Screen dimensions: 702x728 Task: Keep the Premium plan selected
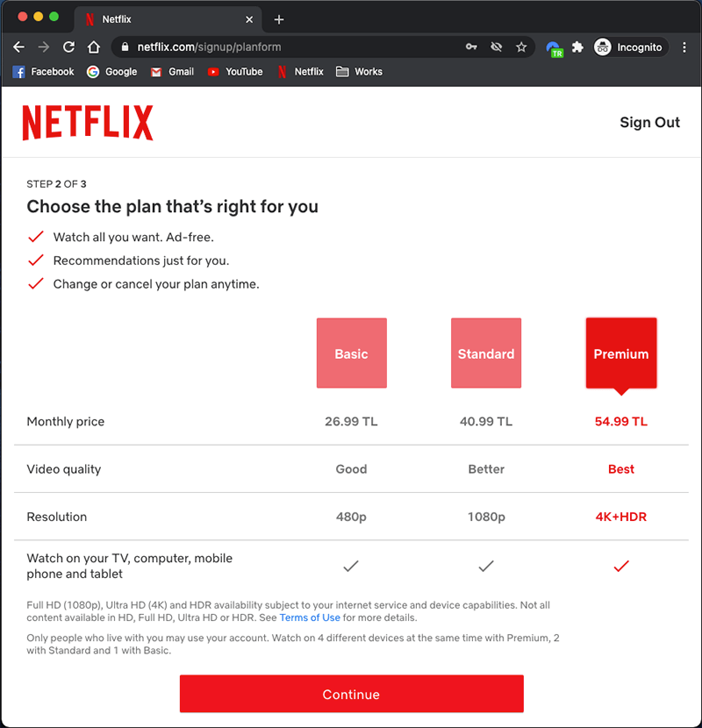(621, 353)
